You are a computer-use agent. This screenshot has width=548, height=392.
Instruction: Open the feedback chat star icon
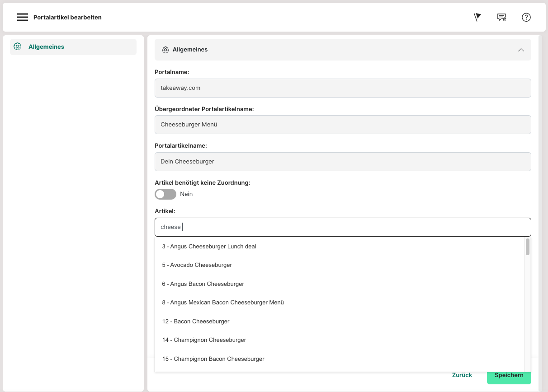tap(501, 17)
